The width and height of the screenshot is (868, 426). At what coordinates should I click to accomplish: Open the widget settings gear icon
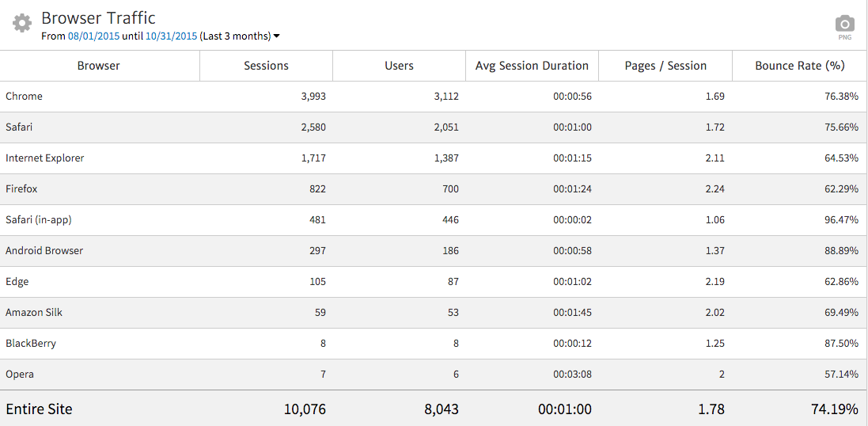click(22, 24)
